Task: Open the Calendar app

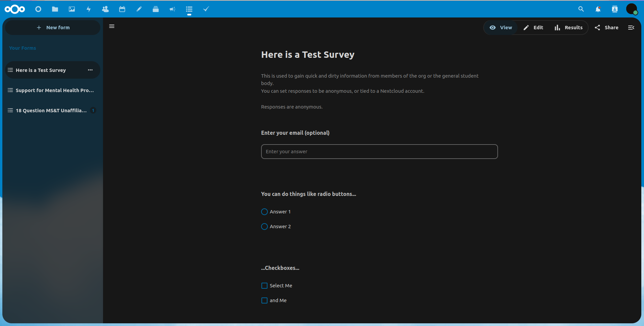Action: pyautogui.click(x=122, y=9)
